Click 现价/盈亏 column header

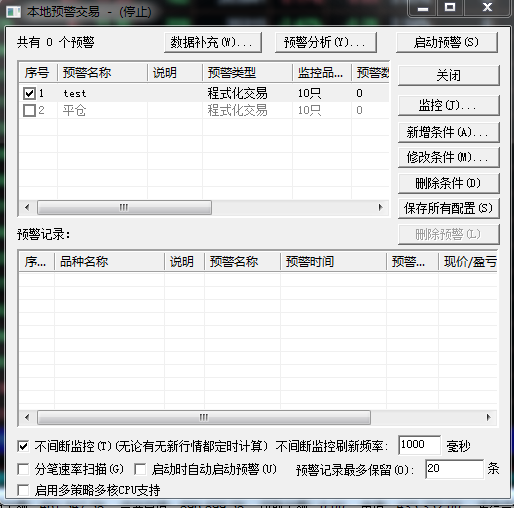pyautogui.click(x=468, y=262)
